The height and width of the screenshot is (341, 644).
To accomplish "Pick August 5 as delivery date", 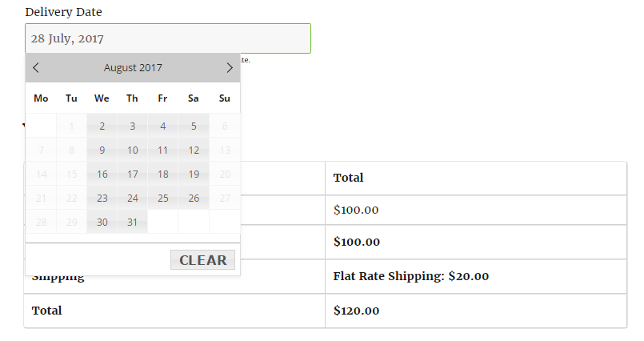I will coord(194,126).
